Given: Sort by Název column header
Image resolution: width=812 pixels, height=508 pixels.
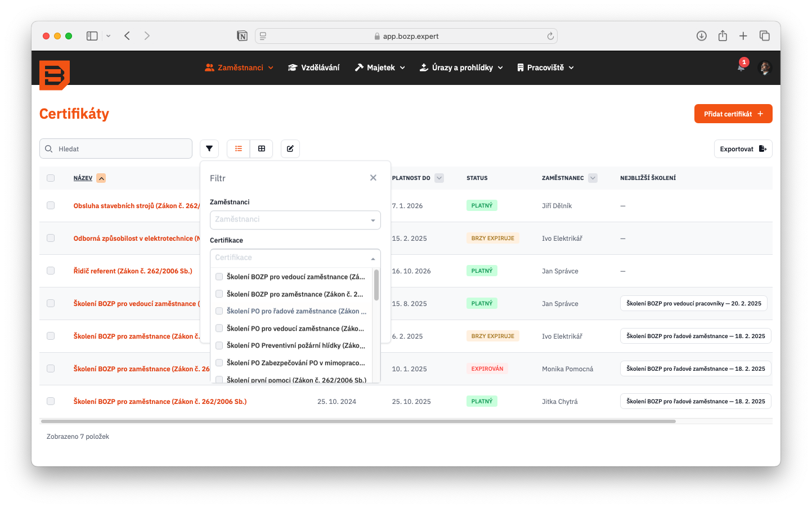Looking at the screenshot, I should (x=83, y=178).
